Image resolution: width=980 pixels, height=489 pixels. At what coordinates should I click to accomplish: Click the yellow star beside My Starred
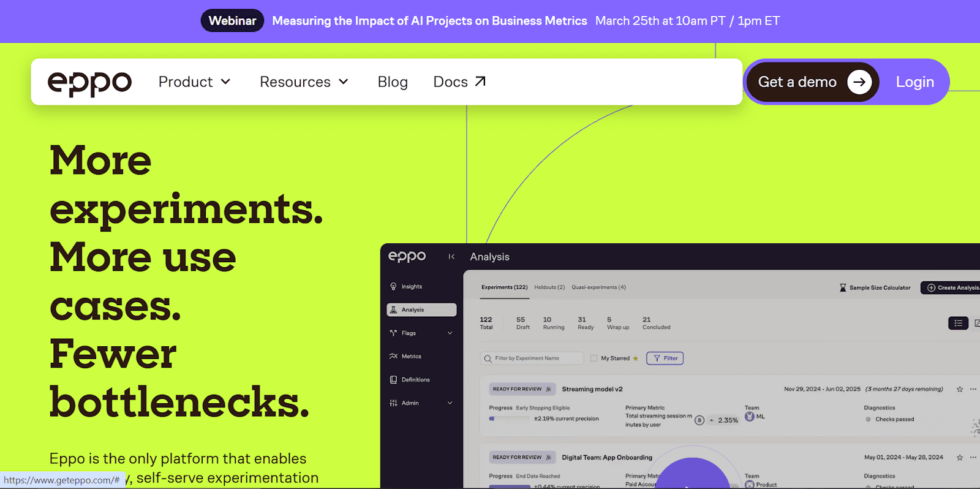[635, 358]
